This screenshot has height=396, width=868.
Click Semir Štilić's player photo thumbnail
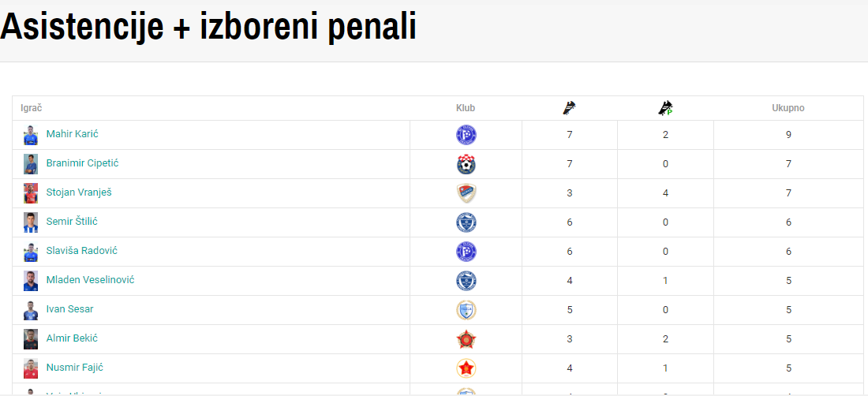pyautogui.click(x=31, y=222)
